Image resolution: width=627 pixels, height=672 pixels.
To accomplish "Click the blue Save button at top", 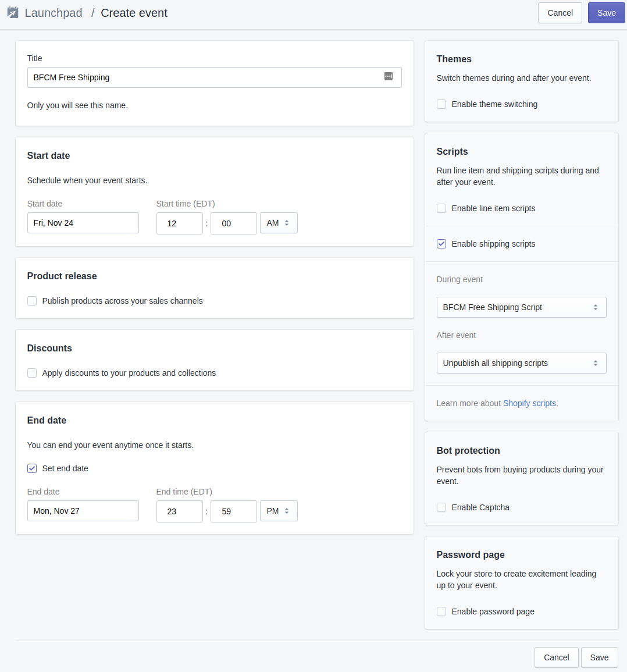I will coord(607,13).
